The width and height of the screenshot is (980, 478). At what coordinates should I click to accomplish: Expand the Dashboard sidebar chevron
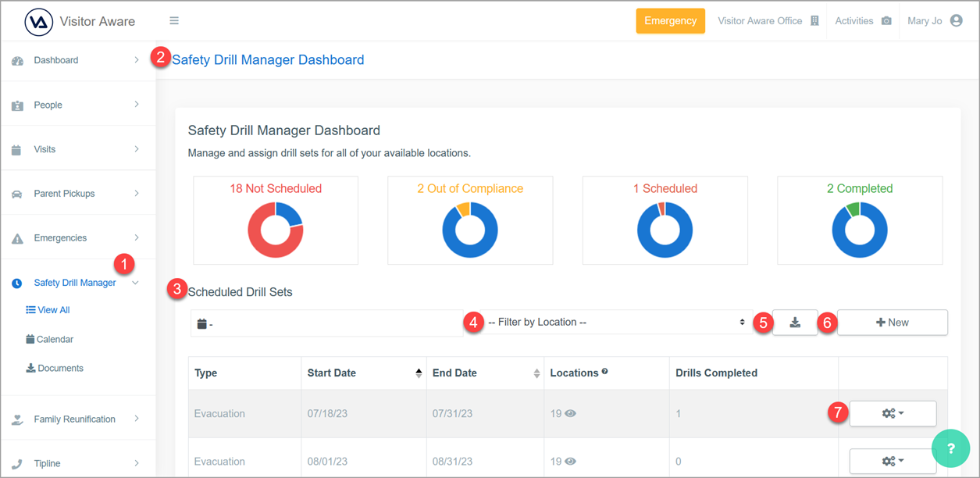(x=137, y=60)
